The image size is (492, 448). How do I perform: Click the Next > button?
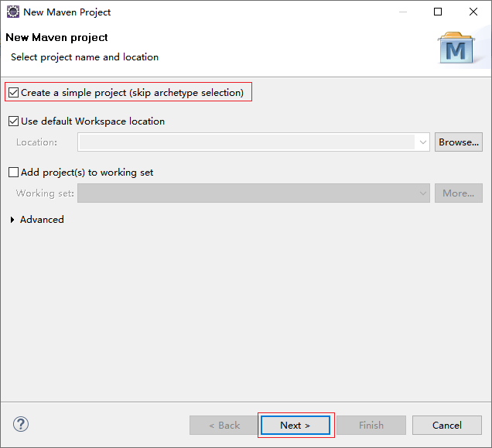click(x=296, y=426)
